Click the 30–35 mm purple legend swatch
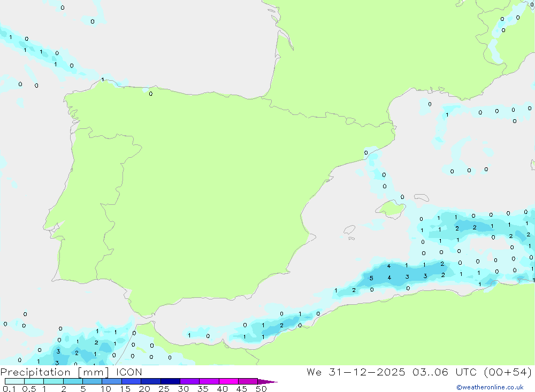Image resolution: width=535 pixels, height=392 pixels. point(190,381)
